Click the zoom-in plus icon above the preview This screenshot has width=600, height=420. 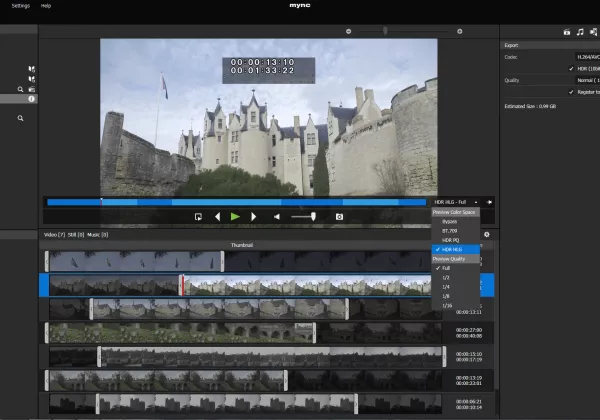click(x=460, y=31)
